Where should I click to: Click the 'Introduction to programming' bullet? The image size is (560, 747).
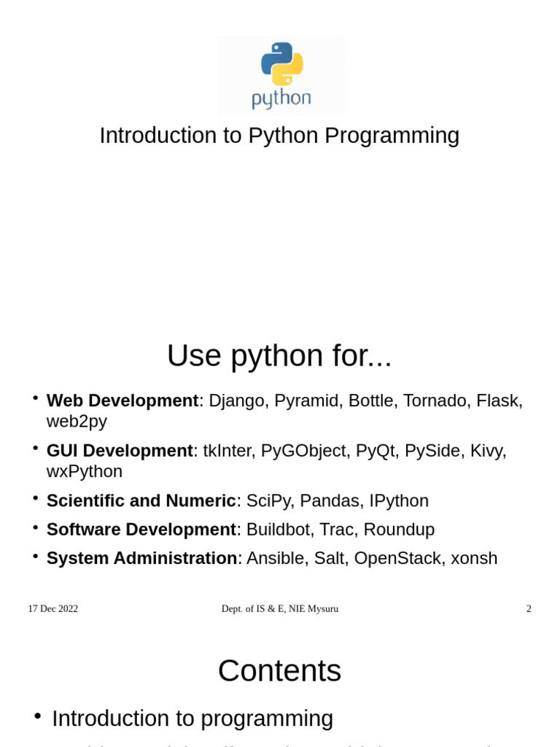192,719
